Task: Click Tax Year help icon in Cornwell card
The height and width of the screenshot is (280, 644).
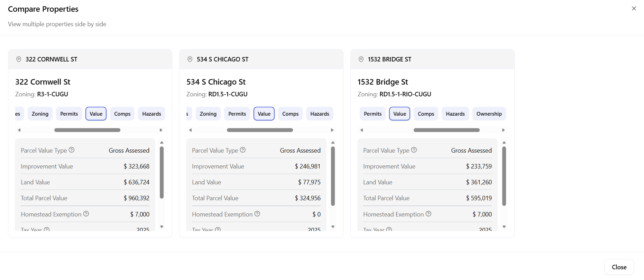Action: click(x=47, y=229)
